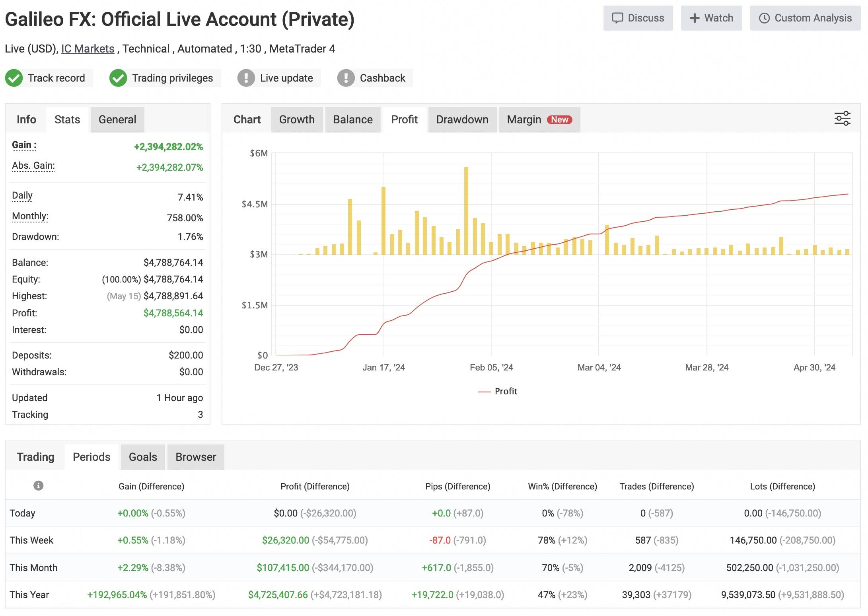Click the info icon in Periods table
The image size is (868, 616).
click(x=38, y=485)
